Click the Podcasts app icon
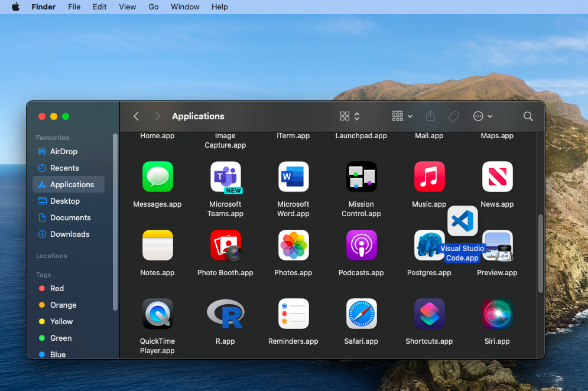Screen dimensions: 588x391 [361, 246]
